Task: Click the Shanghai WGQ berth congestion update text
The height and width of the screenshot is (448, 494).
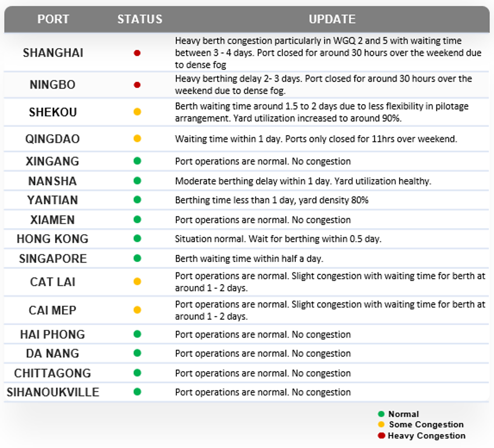Action: (328, 53)
